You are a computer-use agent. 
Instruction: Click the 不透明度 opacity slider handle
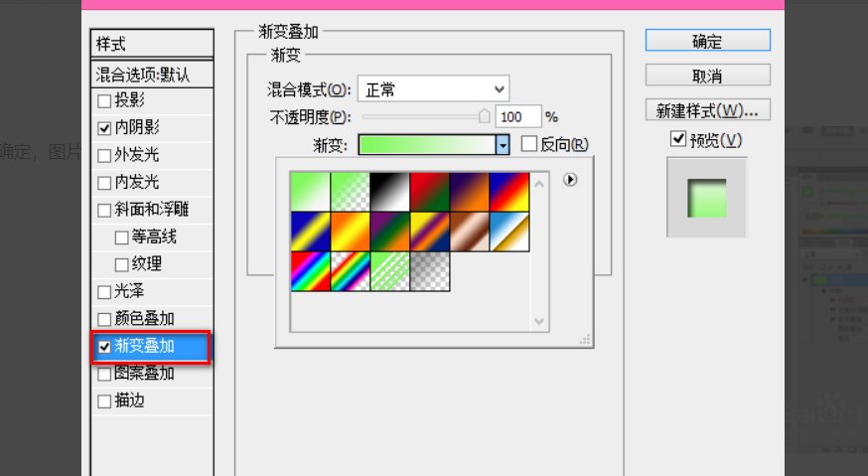coord(485,116)
